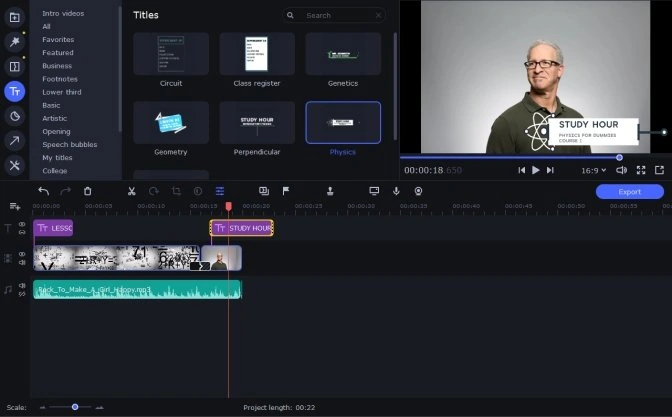This screenshot has height=417, width=672.
Task: Toggle link on the titles track
Action: point(22,232)
